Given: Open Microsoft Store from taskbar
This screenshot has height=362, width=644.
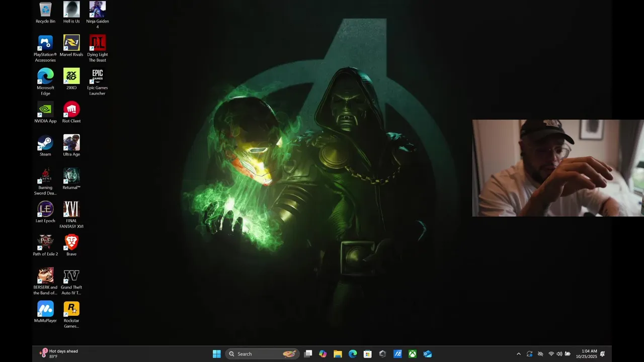Looking at the screenshot, I should tap(368, 354).
